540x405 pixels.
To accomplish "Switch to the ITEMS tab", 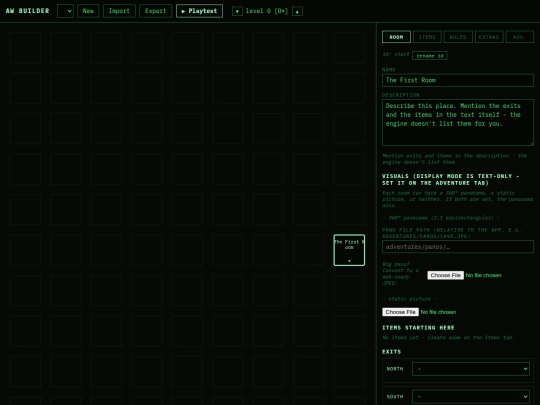I will [x=427, y=37].
